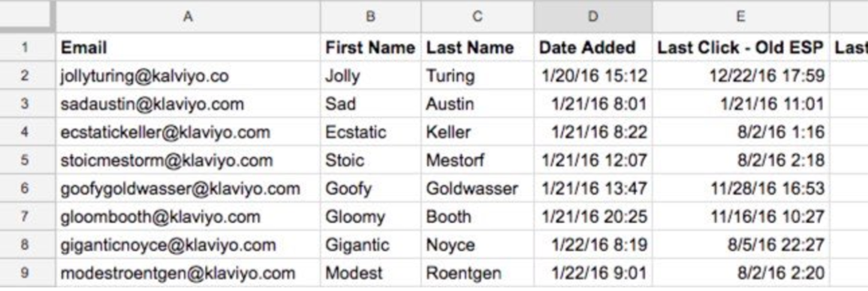Select column B header
Viewport: 868px width, 291px height.
pos(370,17)
